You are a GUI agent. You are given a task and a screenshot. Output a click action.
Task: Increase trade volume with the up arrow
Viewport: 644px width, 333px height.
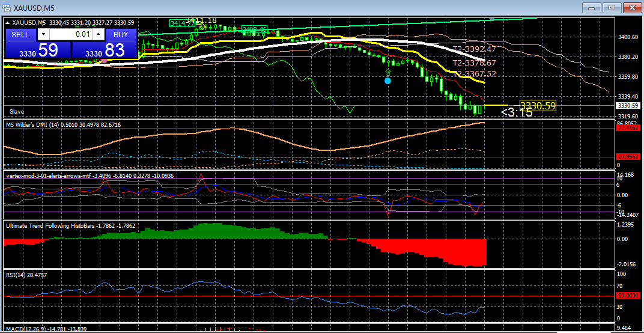[x=99, y=34]
